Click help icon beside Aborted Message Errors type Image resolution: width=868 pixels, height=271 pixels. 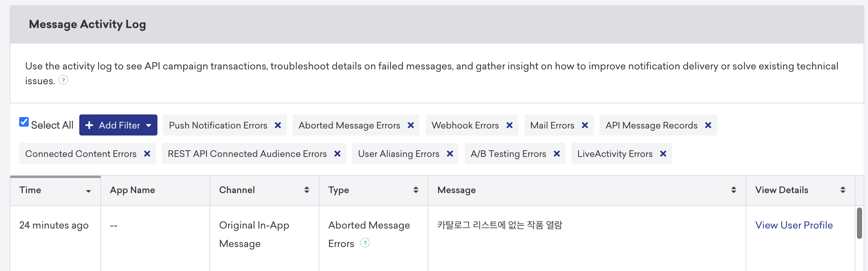[x=365, y=243]
